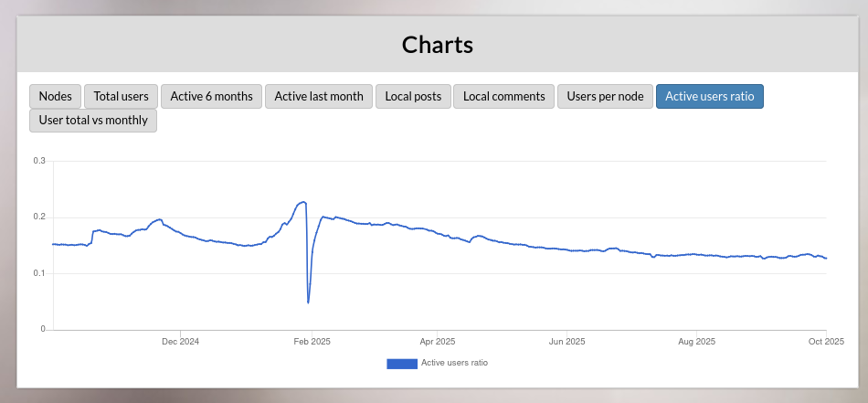The width and height of the screenshot is (868, 403).
Task: Click the Feb 2025 axis label
Action: 312,342
